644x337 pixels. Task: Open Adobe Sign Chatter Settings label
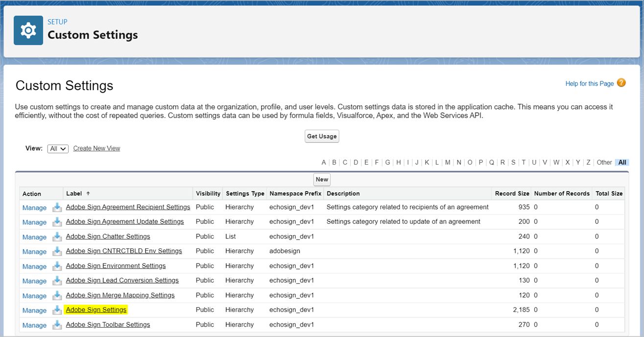[108, 236]
